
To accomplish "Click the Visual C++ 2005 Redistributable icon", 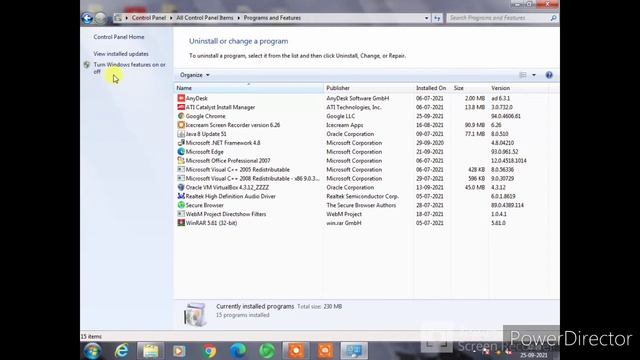I will tap(181, 169).
